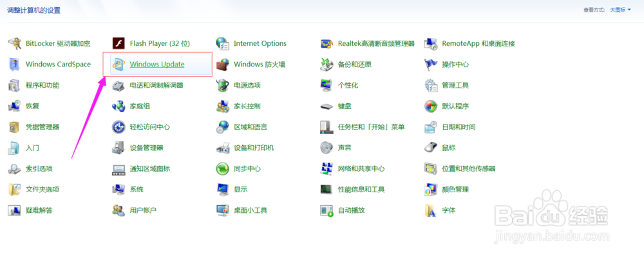Open the 凭据管理器 vault icon
Screen dimensions: 644x258
pos(15,127)
